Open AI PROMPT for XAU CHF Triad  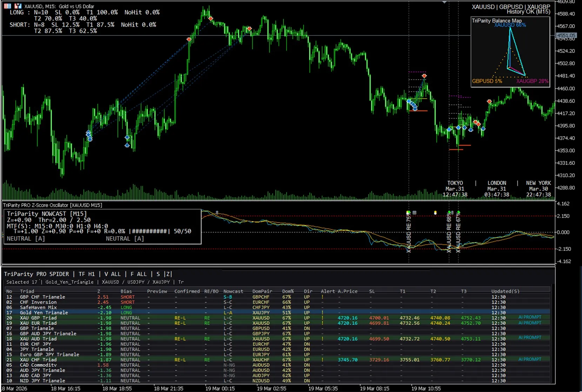[530, 359]
